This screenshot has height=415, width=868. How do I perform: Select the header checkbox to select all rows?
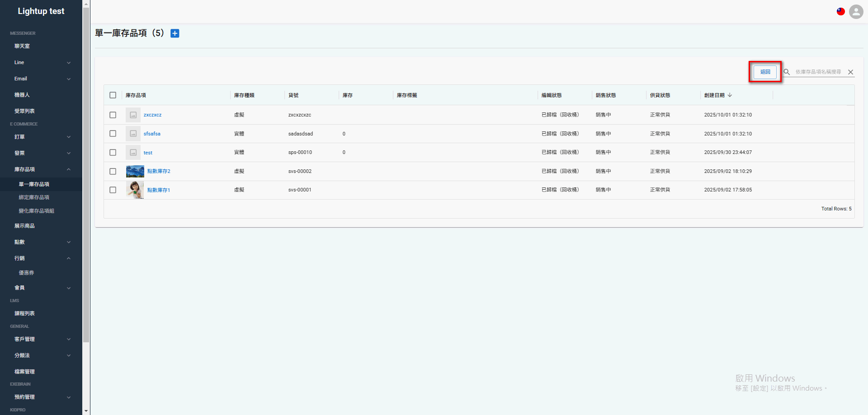[113, 95]
